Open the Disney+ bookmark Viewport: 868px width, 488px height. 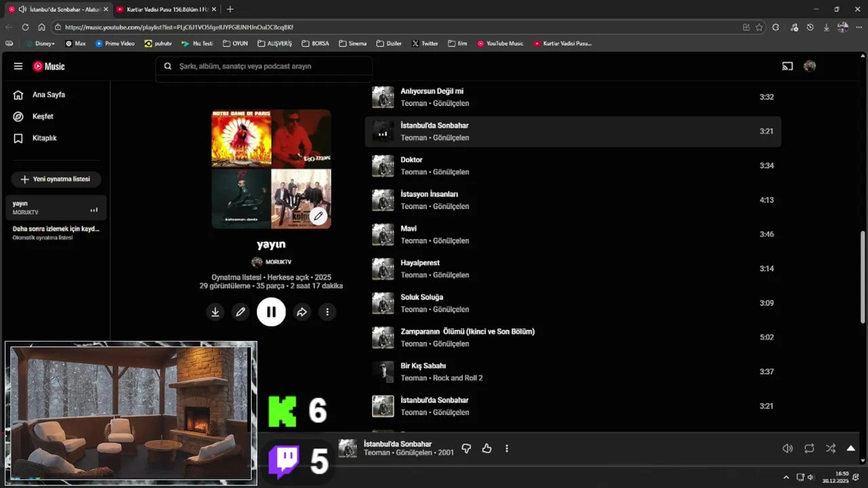coord(40,43)
